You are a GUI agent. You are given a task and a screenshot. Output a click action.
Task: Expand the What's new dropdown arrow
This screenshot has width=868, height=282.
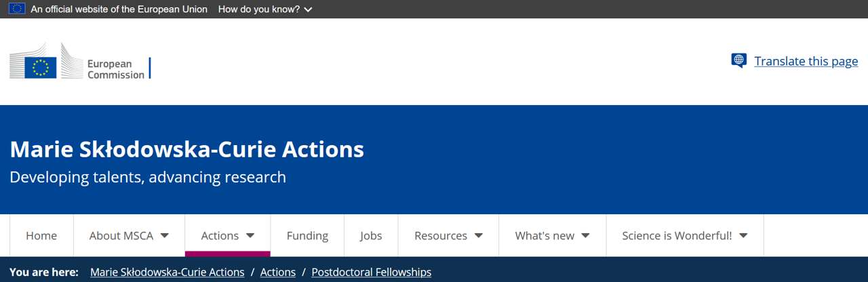(x=585, y=235)
